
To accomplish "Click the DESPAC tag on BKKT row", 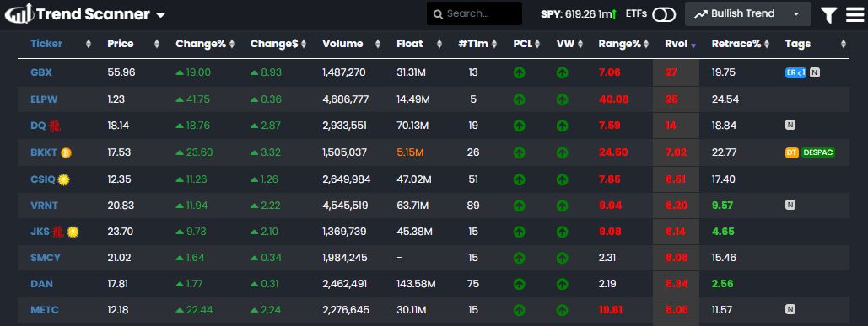I will tap(817, 152).
